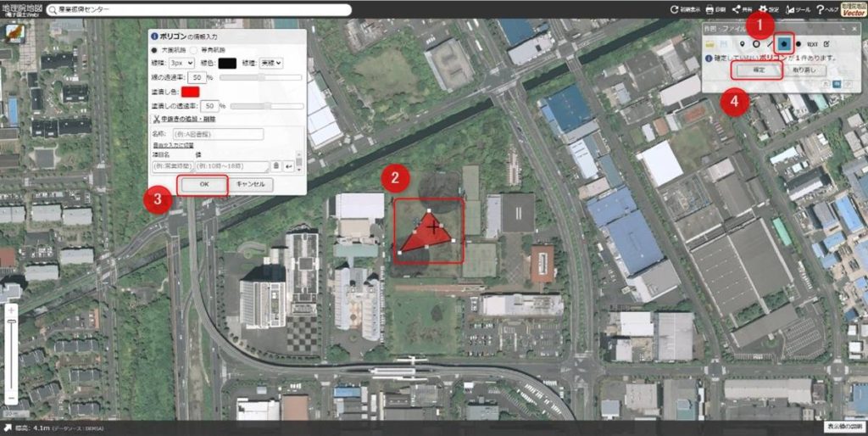868x436 pixels.
Task: Click the line opacity slider
Action: point(261,77)
